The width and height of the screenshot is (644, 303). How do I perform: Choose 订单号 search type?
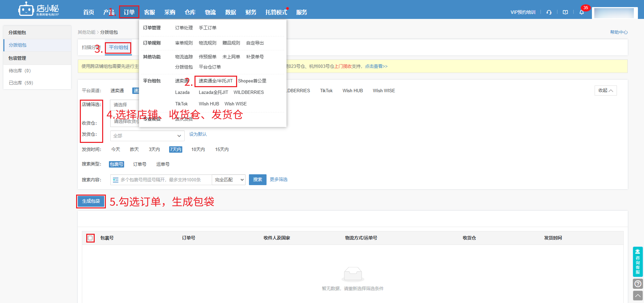point(140,164)
